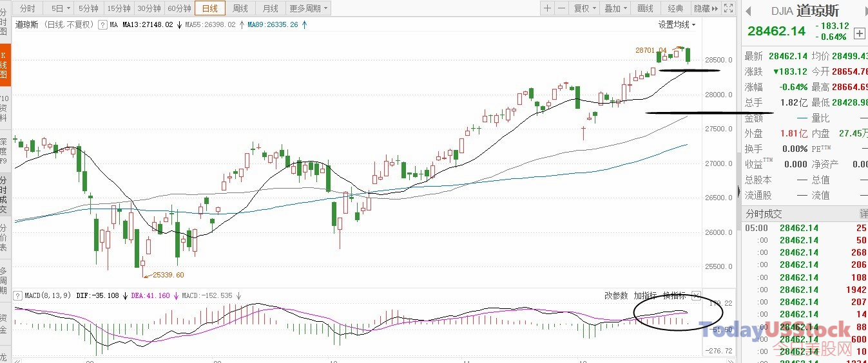Click the 25339.60 low price marker
The height and width of the screenshot is (363, 868).
(x=168, y=275)
